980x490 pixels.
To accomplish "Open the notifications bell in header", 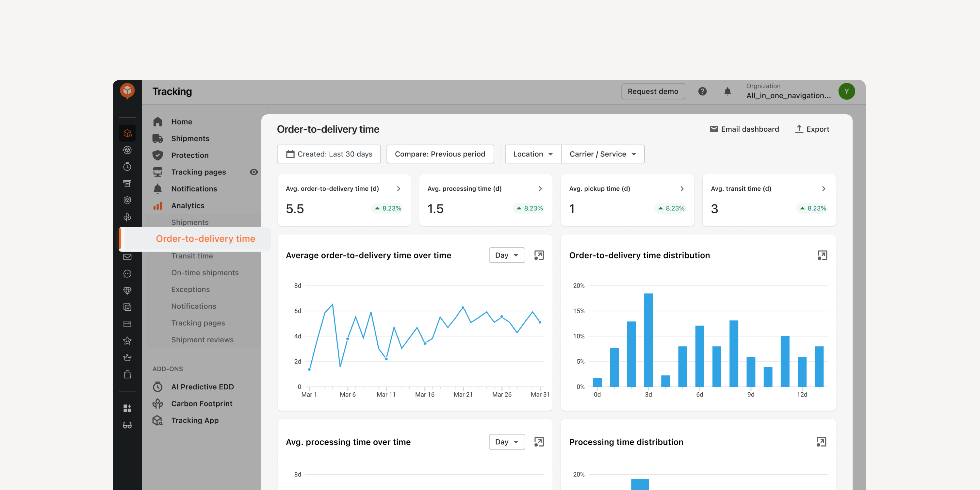I will 727,91.
